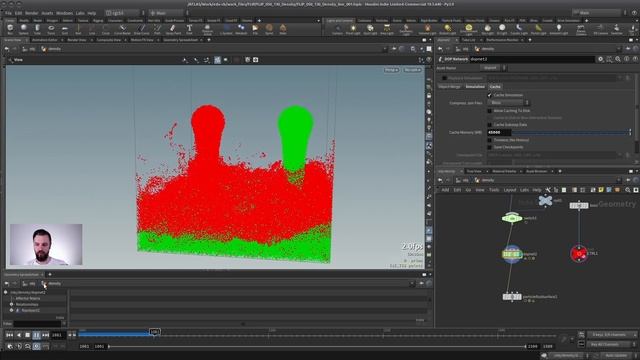Open the Persp camera menu in viewport
Viewport: 640px width, 360px height.
click(x=391, y=70)
